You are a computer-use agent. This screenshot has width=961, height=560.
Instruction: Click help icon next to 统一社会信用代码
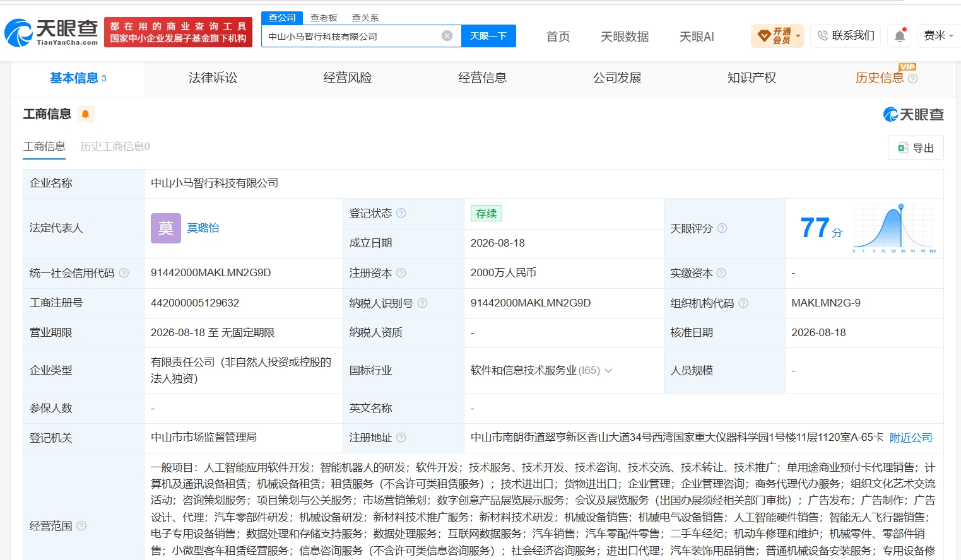coord(124,273)
